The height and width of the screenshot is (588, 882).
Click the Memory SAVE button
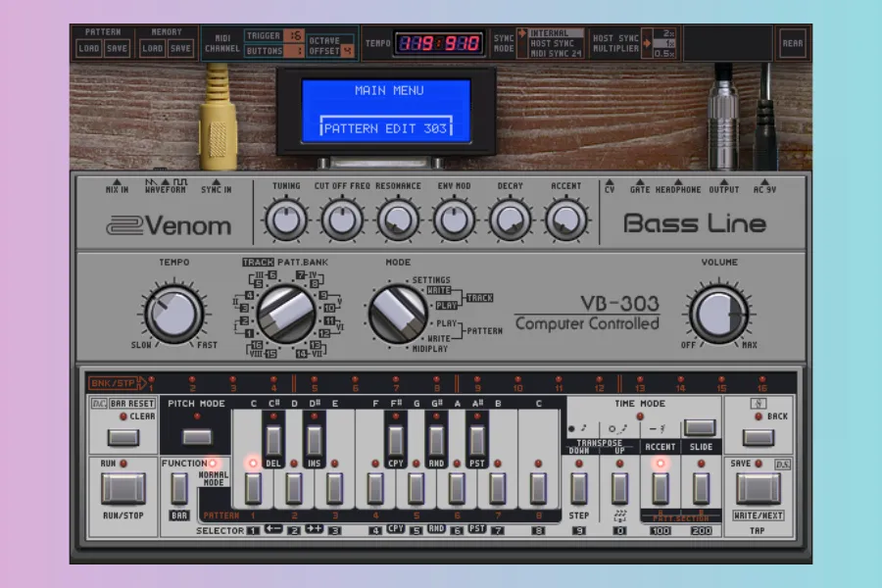[180, 48]
